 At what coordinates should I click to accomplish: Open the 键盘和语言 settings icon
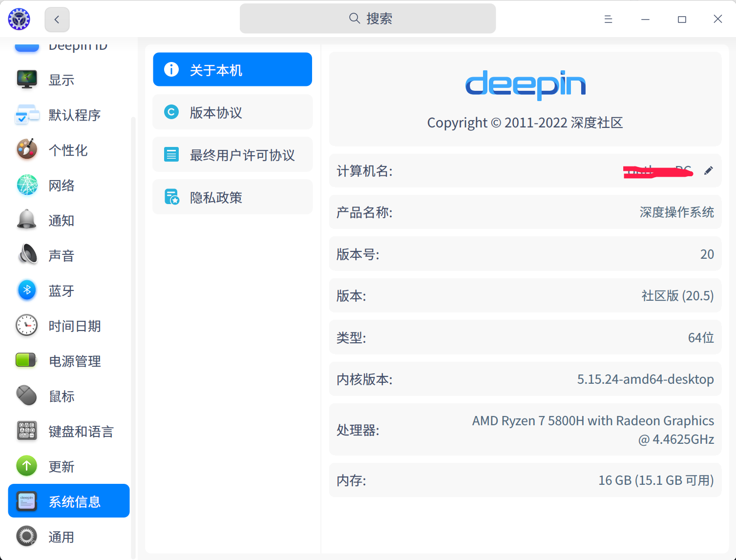[26, 431]
